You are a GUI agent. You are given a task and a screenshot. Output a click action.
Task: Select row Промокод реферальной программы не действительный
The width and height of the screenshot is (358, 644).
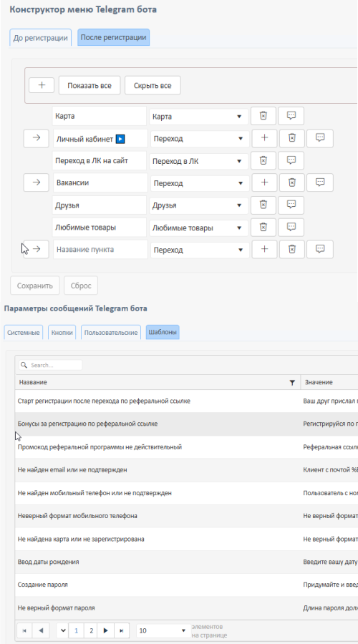[x=186, y=447]
